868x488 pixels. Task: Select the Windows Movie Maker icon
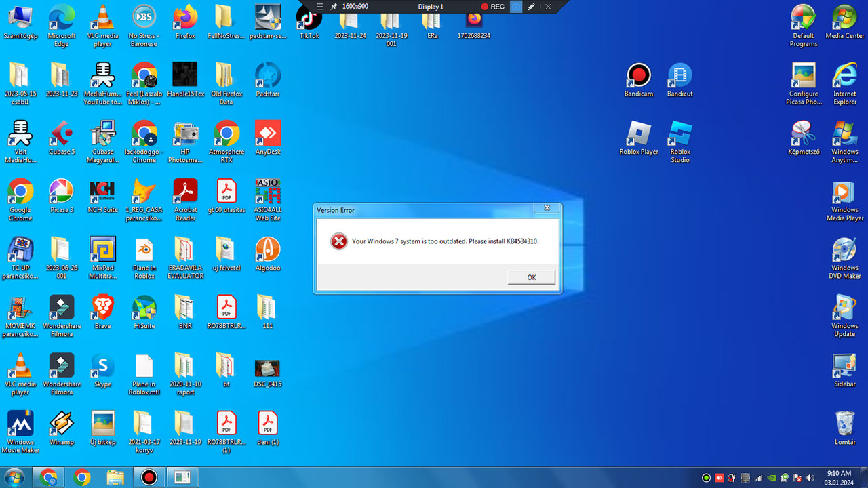click(20, 432)
